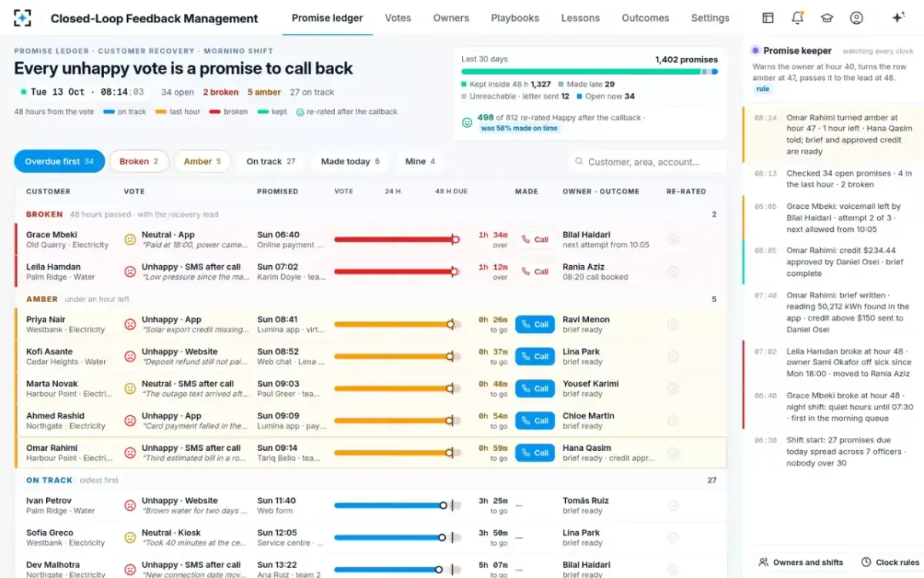Viewport: 924px width, 578px height.
Task: Switch to the Votes tab
Action: point(398,18)
